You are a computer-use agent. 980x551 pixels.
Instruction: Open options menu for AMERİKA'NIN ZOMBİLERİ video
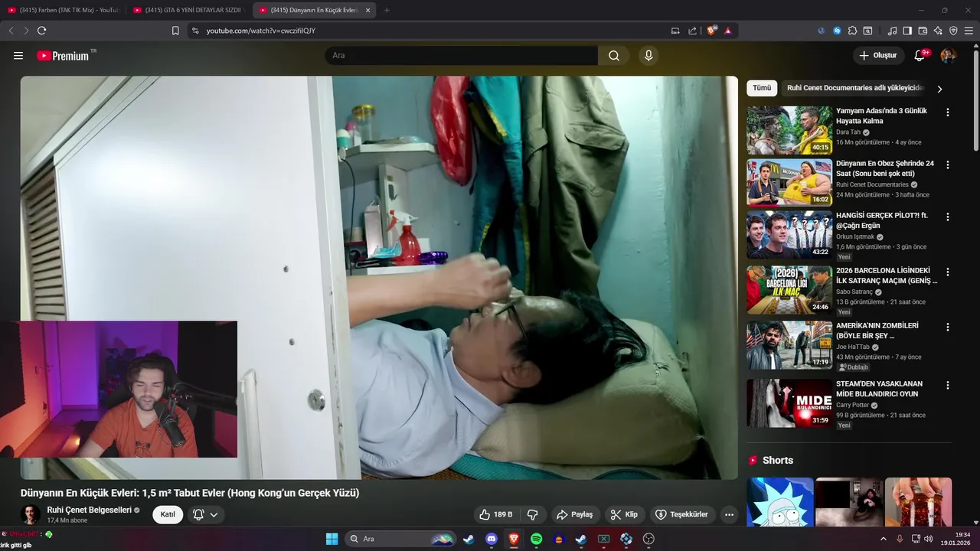coord(948,327)
